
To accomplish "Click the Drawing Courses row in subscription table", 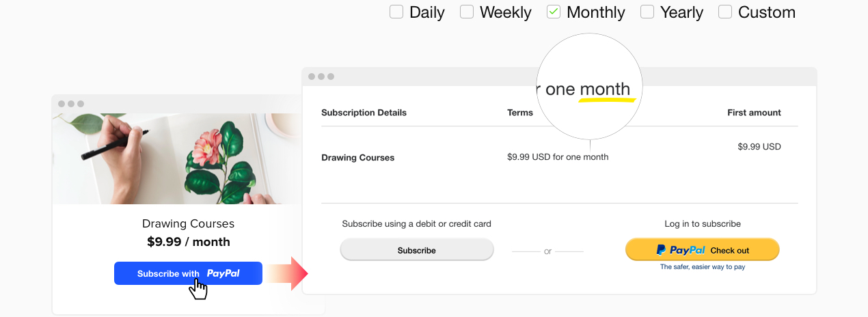I will pyautogui.click(x=358, y=158).
